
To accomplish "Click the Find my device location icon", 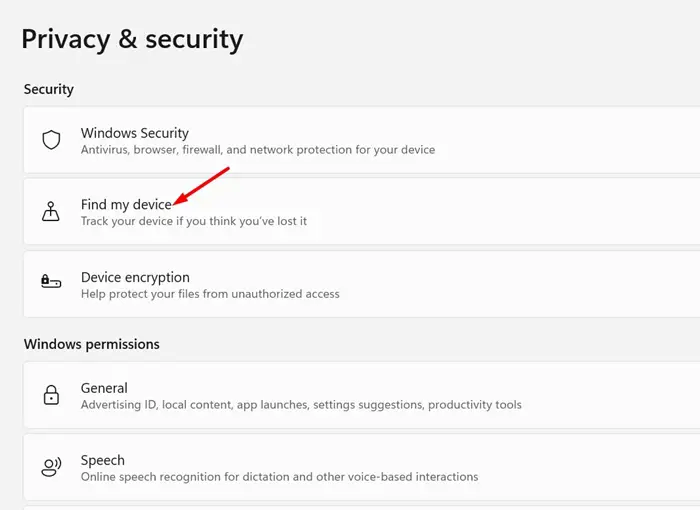I will 51,211.
